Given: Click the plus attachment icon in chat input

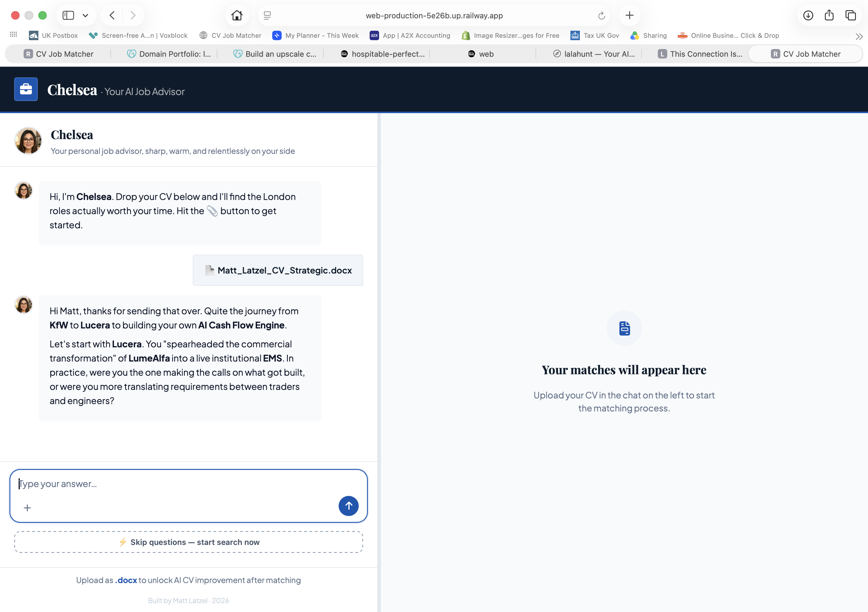Looking at the screenshot, I should [27, 508].
